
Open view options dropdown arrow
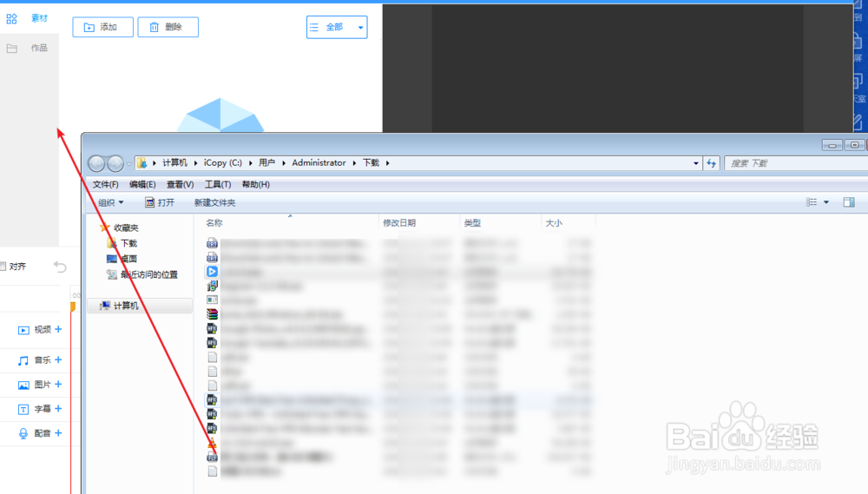pos(826,202)
